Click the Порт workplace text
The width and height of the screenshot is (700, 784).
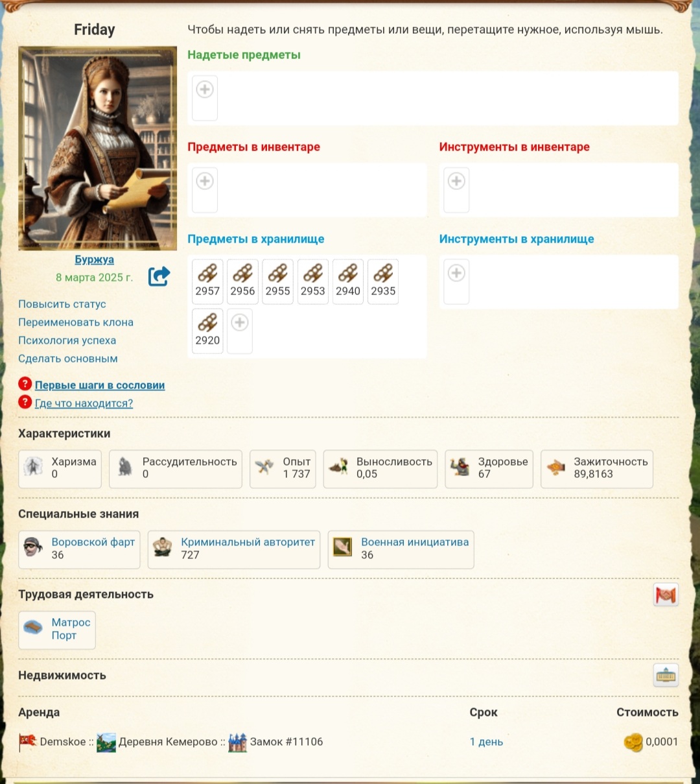[64, 636]
